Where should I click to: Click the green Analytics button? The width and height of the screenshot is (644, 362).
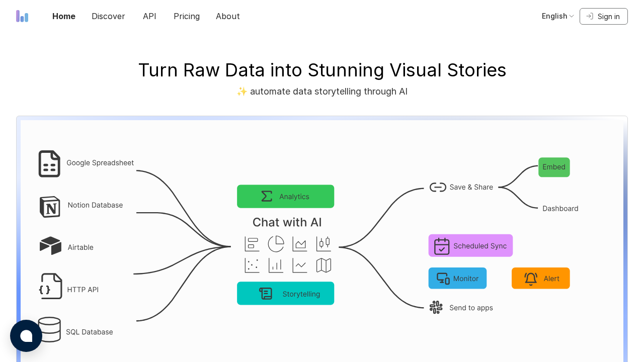click(285, 197)
